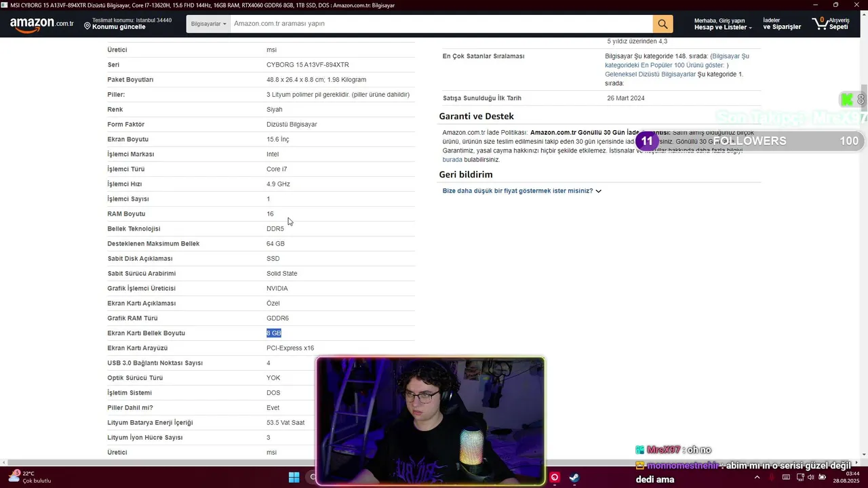The image size is (868, 488).
Task: Click the Solid State value
Action: click(x=281, y=274)
